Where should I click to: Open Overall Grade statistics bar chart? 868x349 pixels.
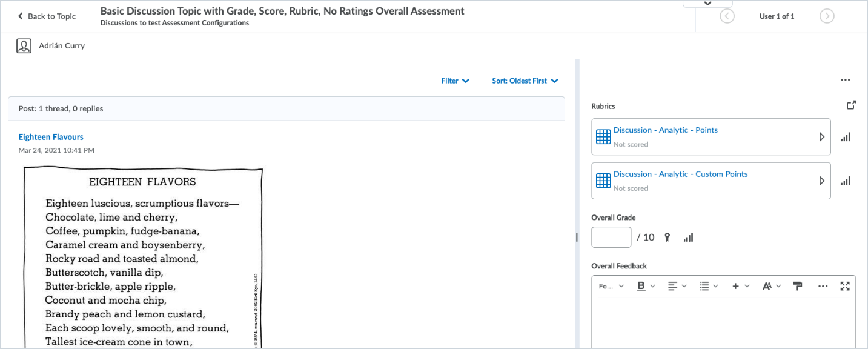coord(688,237)
